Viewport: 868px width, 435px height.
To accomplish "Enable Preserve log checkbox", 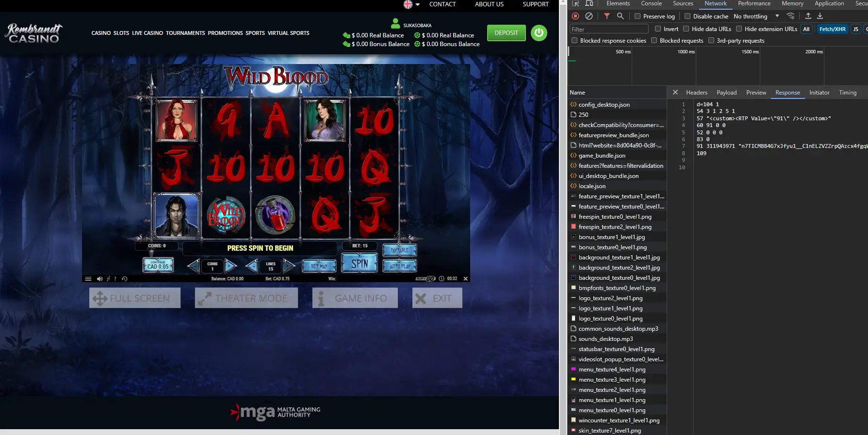I will [x=638, y=16].
